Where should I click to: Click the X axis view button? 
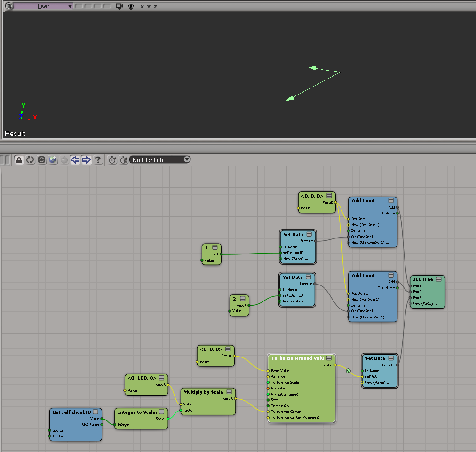tap(142, 7)
